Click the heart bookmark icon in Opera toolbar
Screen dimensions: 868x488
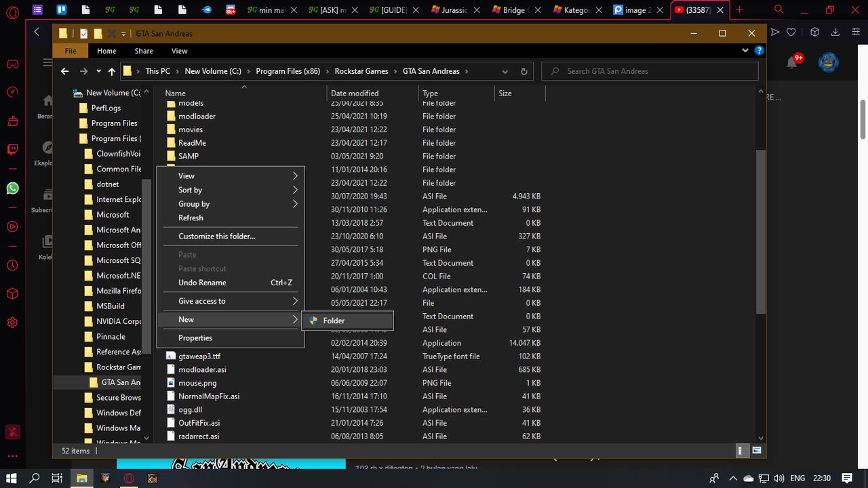(791, 32)
